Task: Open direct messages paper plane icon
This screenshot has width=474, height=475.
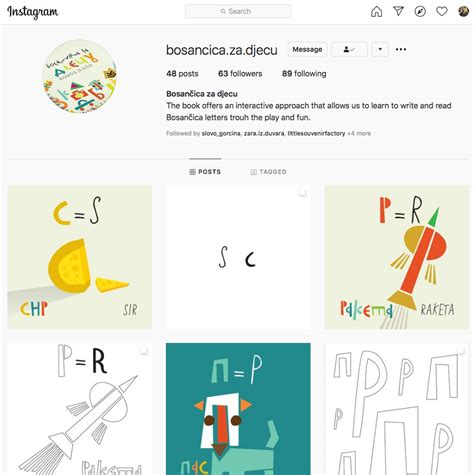Action: click(x=398, y=11)
